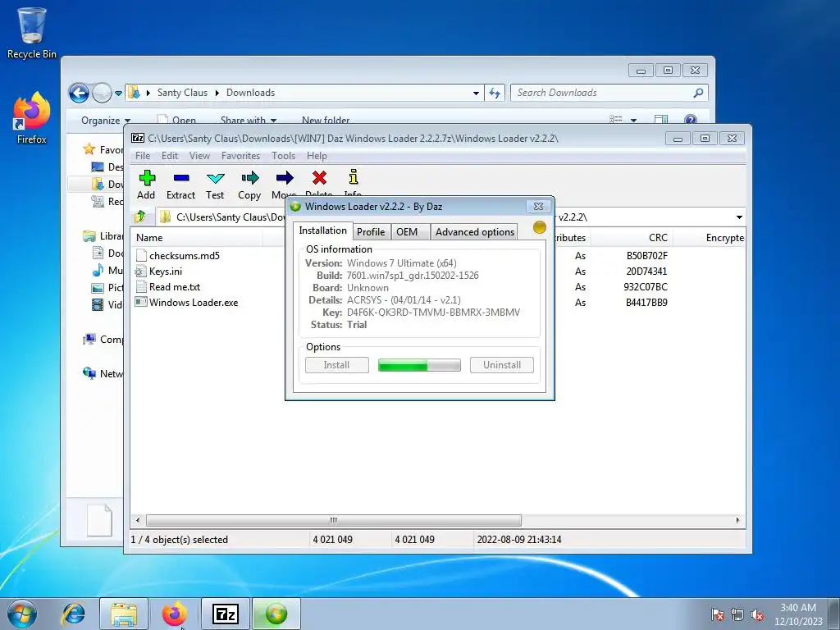The height and width of the screenshot is (630, 840).
Task: Click the Santy Claus breadcrumb in Explorer
Action: click(182, 93)
